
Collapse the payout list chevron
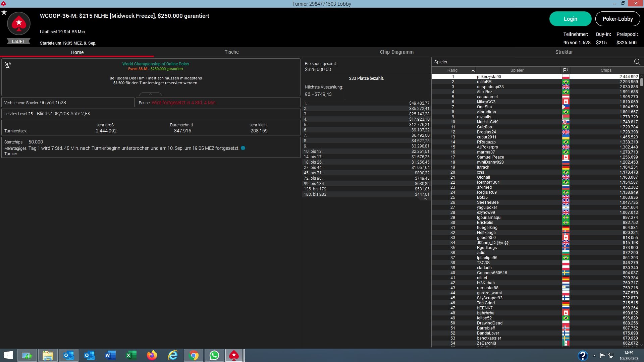[x=425, y=199]
